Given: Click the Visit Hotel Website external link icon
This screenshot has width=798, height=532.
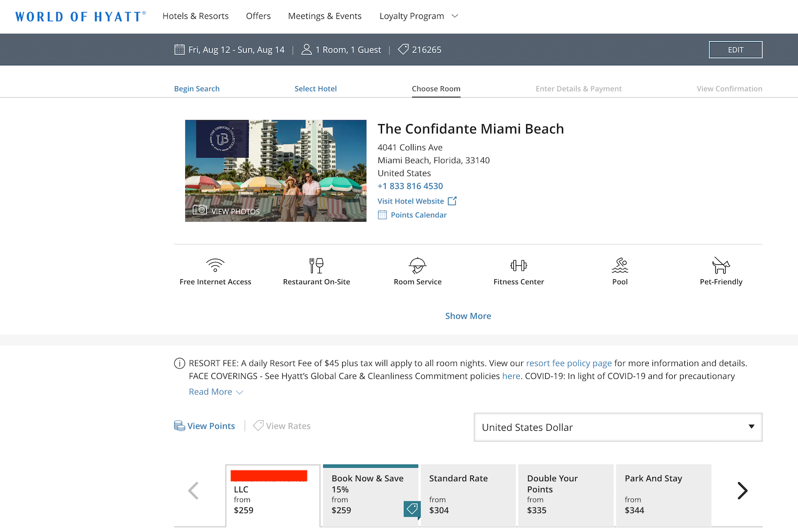Looking at the screenshot, I should pyautogui.click(x=452, y=201).
